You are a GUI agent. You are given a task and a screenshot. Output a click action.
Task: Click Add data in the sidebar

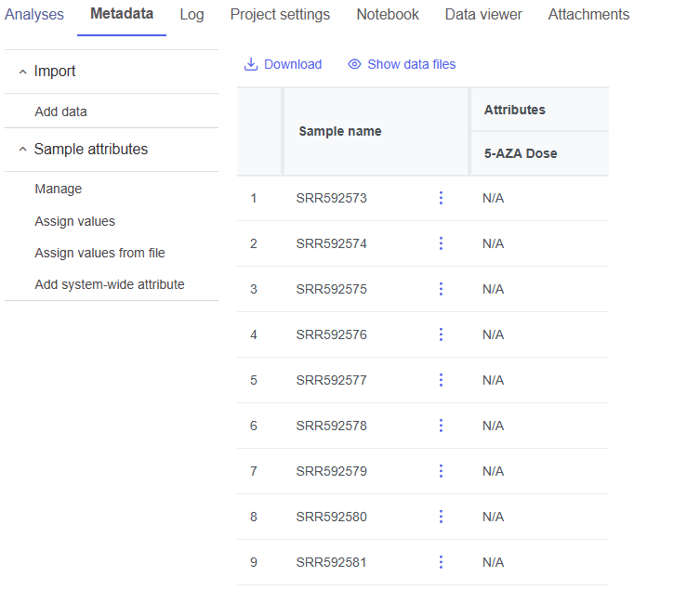coord(60,111)
